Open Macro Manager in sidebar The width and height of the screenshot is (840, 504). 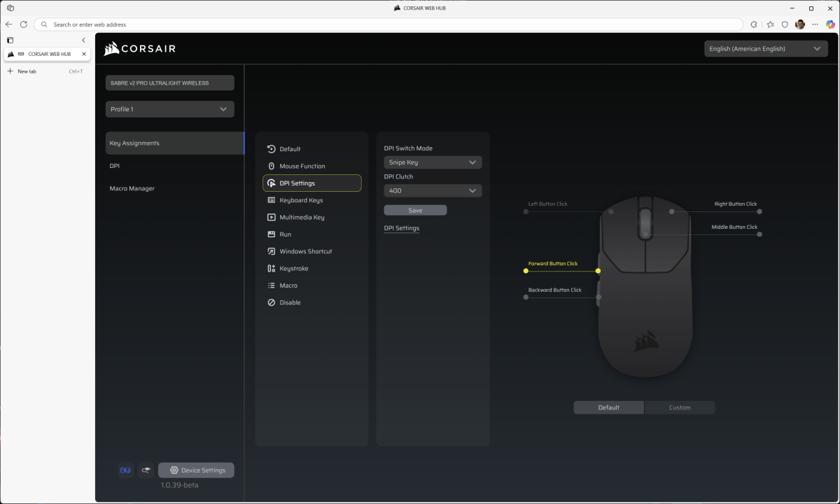click(132, 188)
